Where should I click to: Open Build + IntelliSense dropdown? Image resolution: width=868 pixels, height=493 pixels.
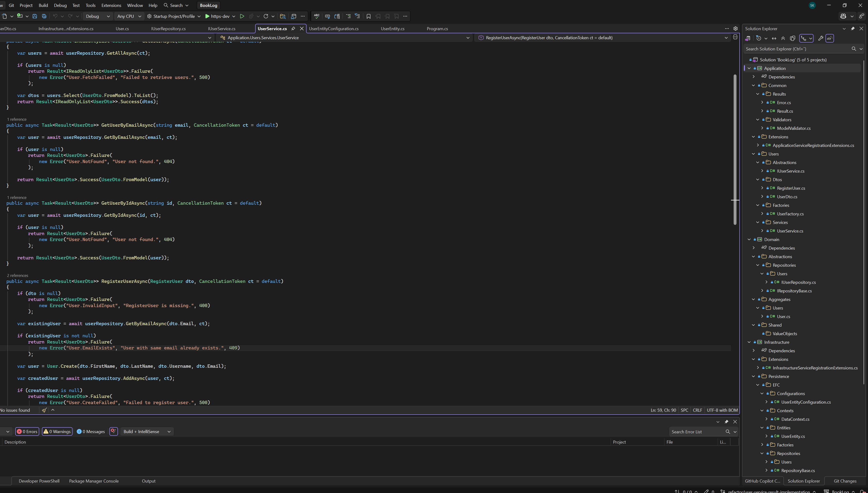(x=147, y=431)
